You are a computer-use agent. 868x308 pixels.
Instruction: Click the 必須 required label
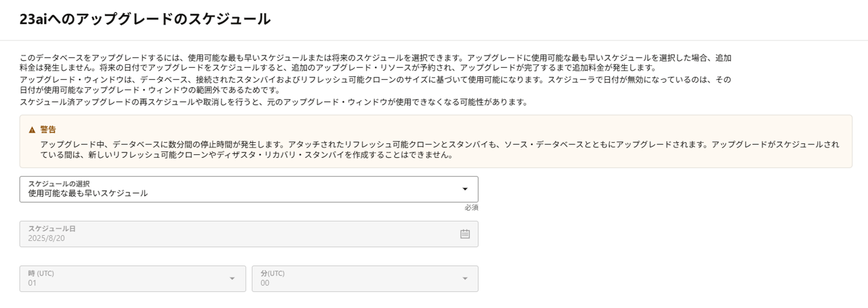pos(471,208)
